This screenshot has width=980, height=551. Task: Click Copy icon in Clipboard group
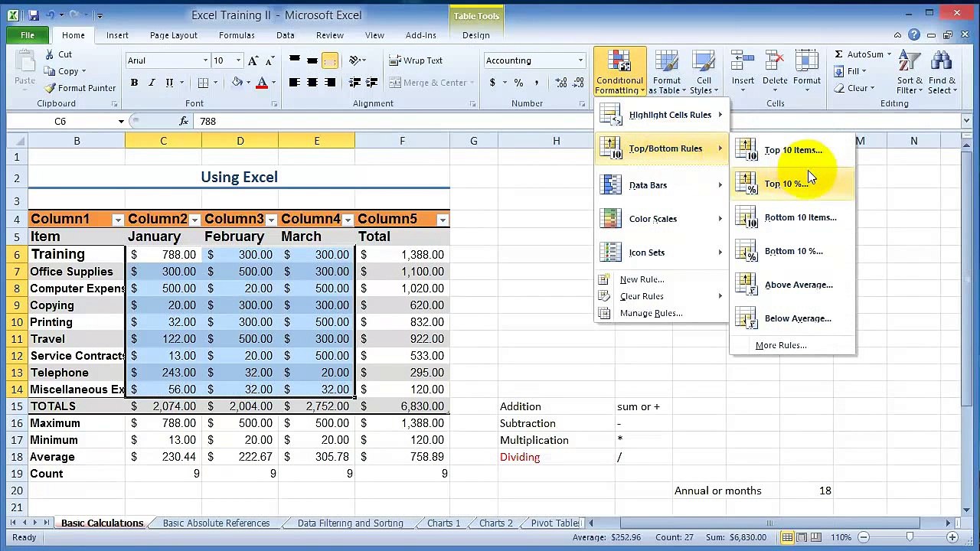pos(50,71)
